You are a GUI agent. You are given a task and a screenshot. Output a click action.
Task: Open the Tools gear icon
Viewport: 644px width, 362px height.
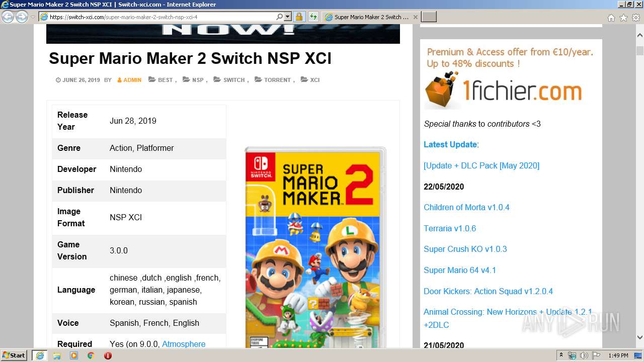[x=636, y=18]
